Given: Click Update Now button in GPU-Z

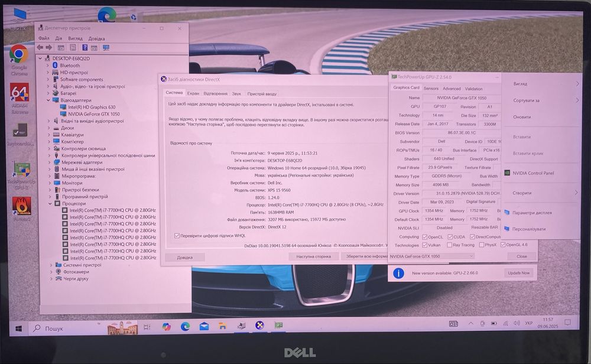Looking at the screenshot, I should pyautogui.click(x=519, y=273).
